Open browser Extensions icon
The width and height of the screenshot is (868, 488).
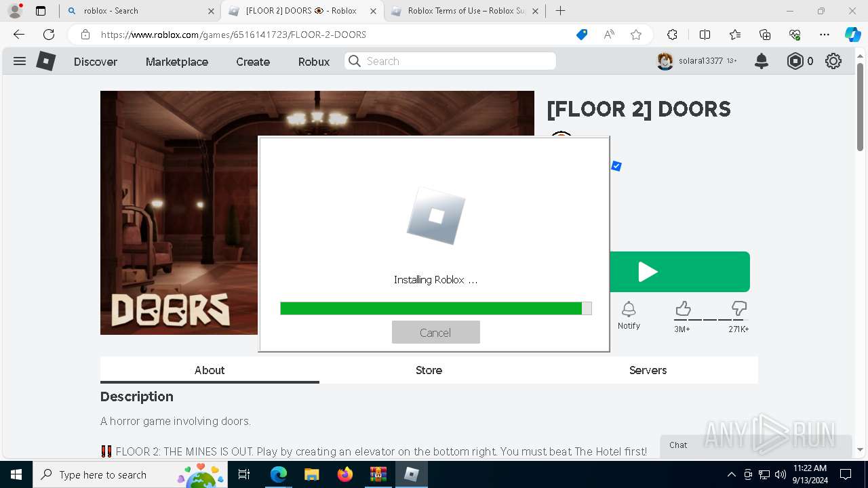[x=672, y=35]
